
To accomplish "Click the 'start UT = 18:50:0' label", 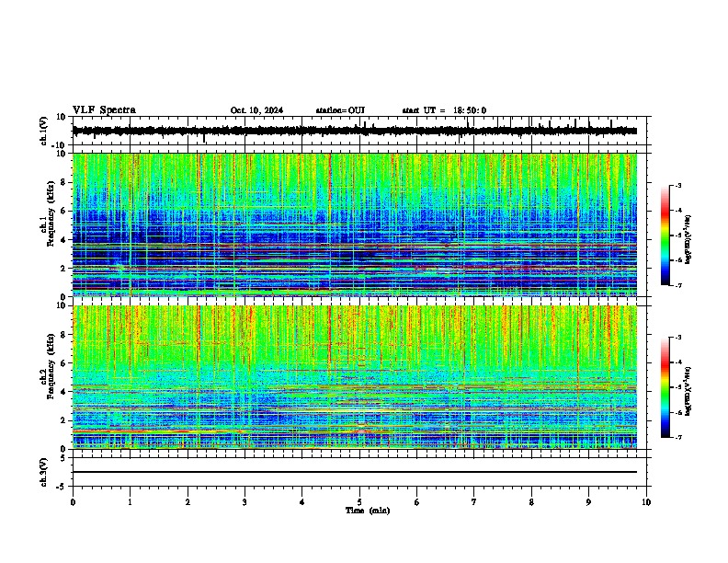I will tap(444, 110).
